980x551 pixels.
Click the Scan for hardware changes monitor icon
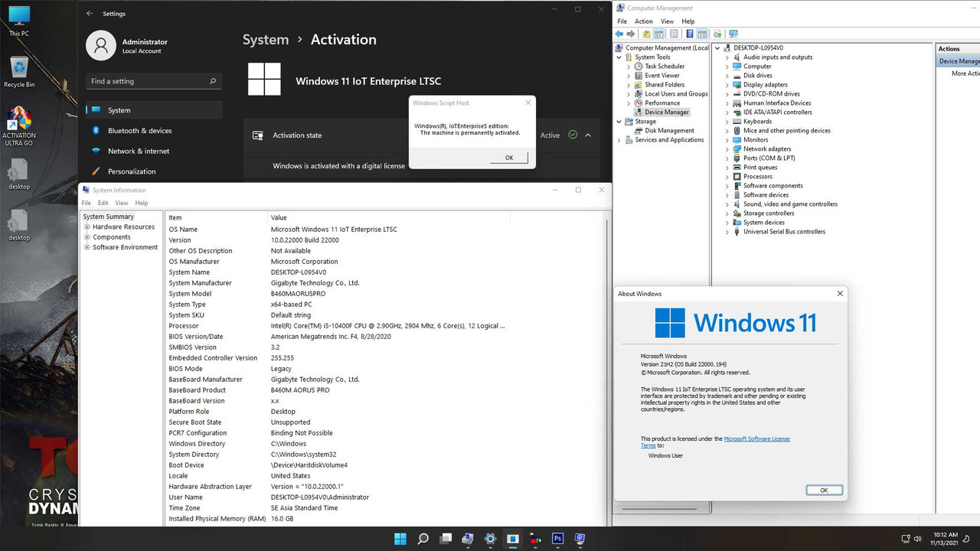click(733, 34)
